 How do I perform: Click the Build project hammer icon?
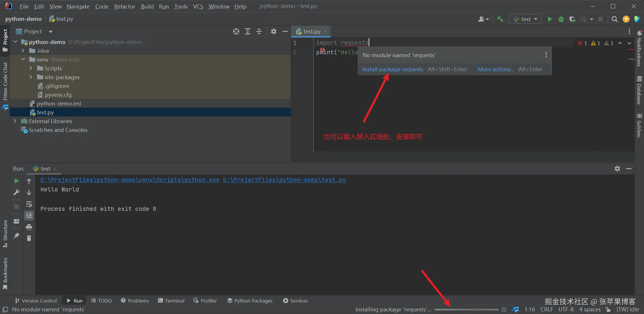tap(500, 19)
